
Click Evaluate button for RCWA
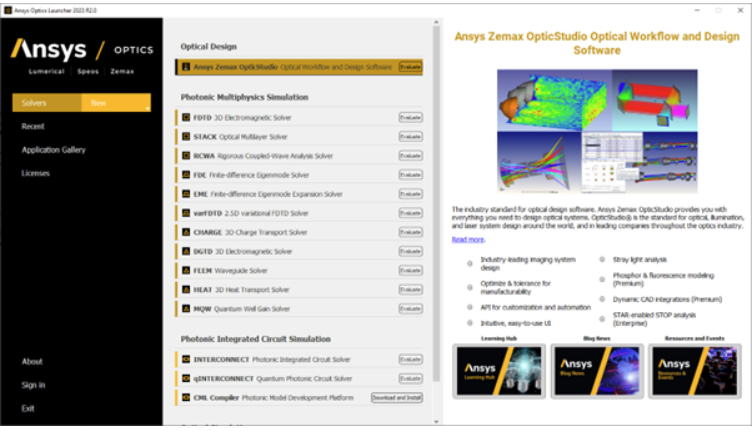pos(410,156)
